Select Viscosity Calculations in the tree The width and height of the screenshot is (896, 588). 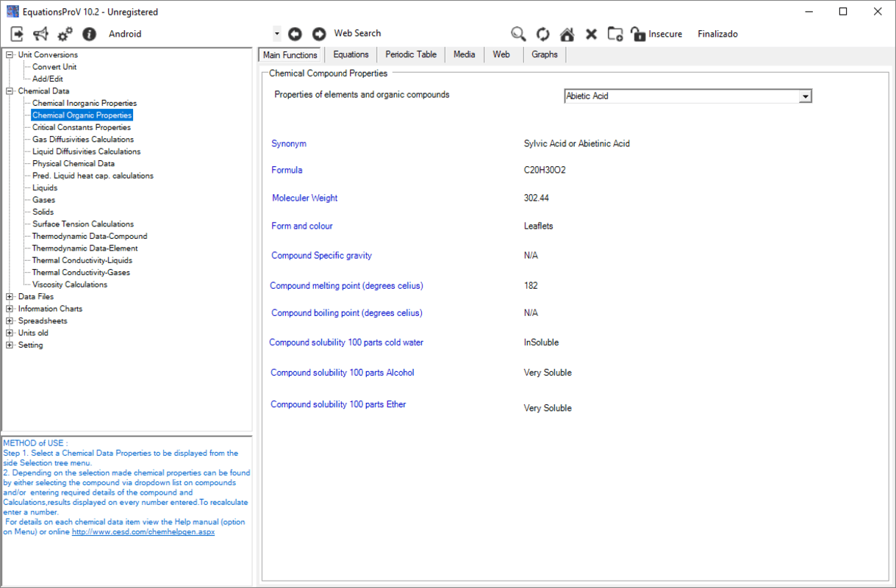coord(70,284)
